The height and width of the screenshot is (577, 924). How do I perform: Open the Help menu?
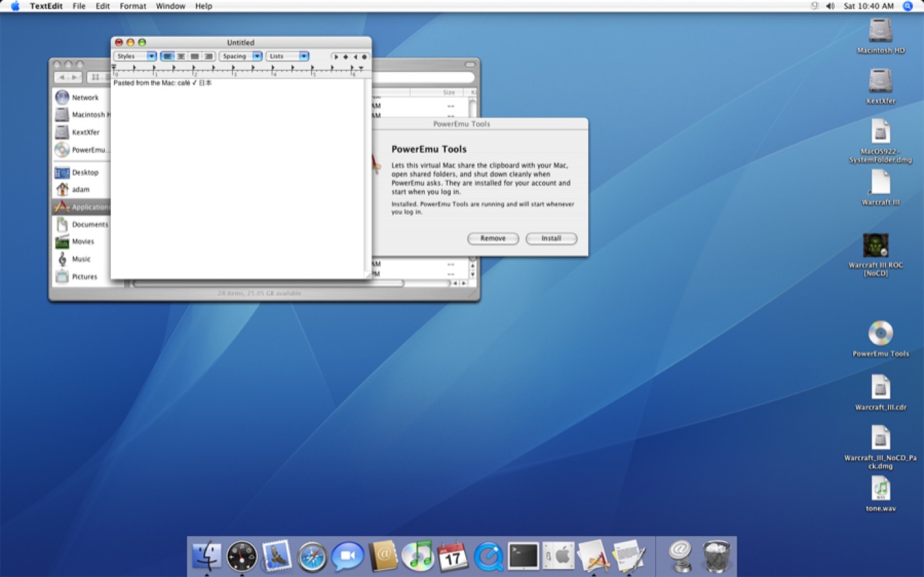(x=203, y=6)
